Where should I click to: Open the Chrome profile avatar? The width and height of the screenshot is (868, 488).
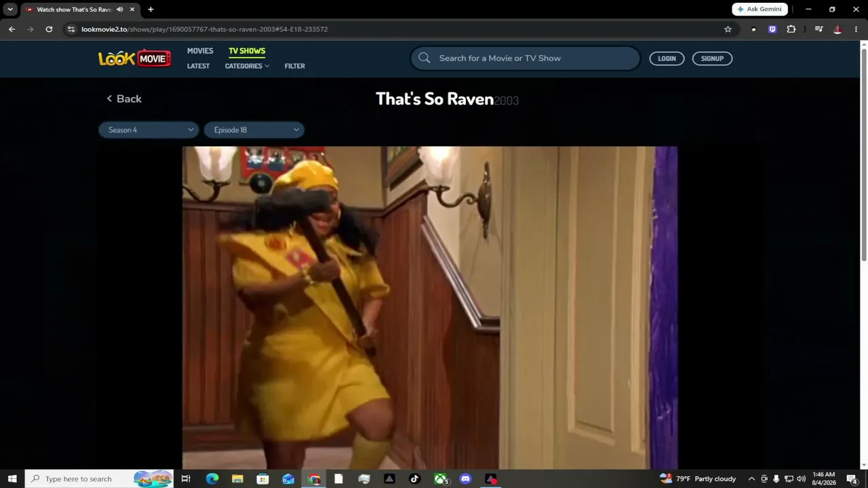coord(838,29)
